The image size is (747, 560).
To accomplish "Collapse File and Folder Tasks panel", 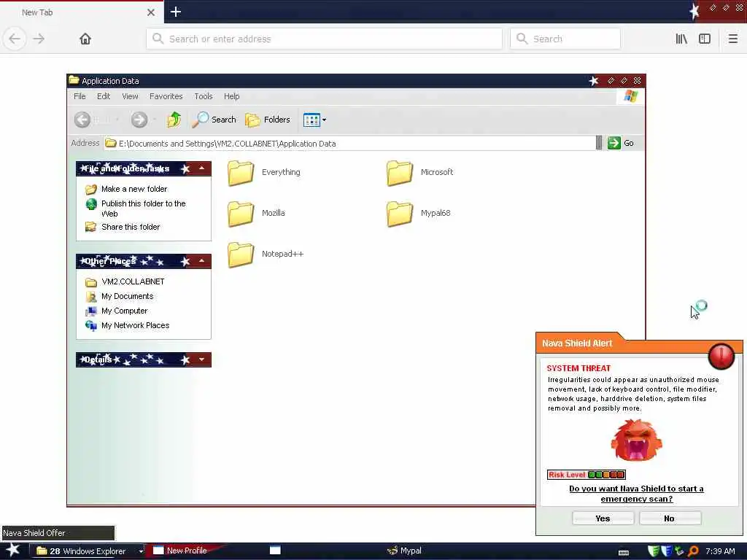I will pyautogui.click(x=202, y=168).
